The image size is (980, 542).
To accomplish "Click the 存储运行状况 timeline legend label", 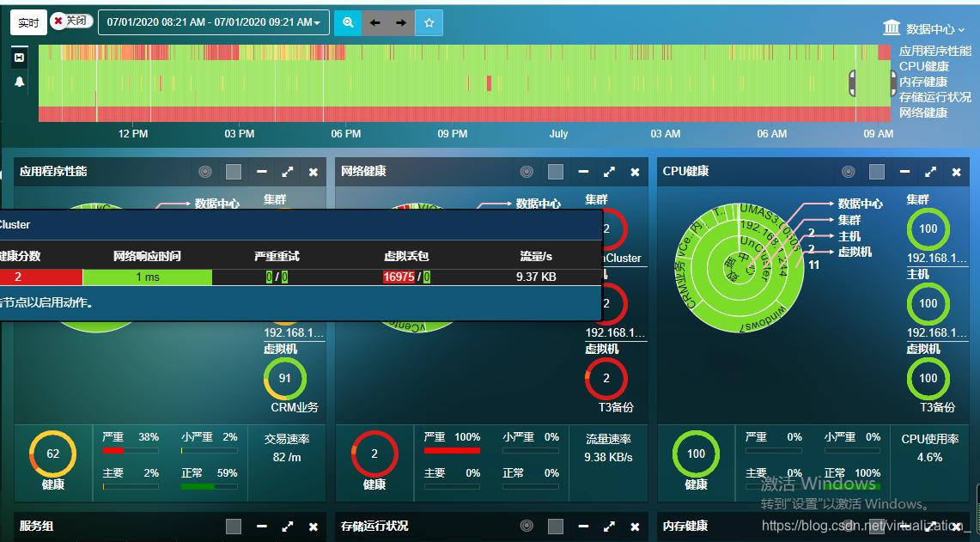I will coord(935,98).
